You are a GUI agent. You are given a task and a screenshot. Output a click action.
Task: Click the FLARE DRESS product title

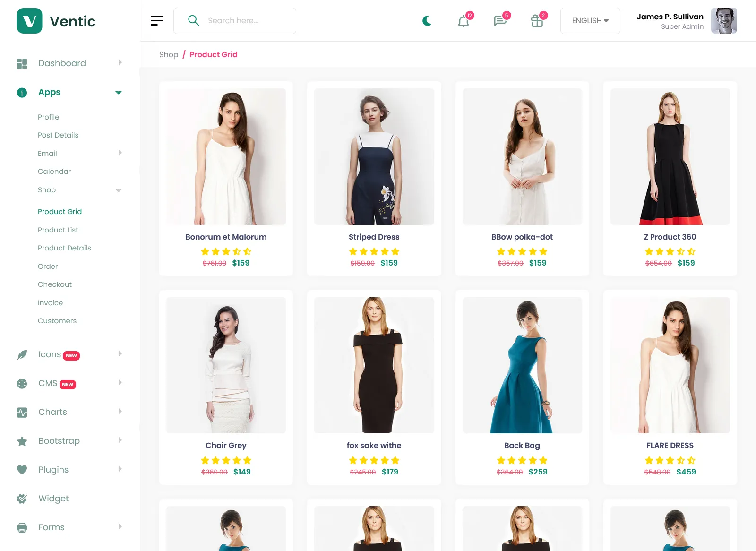pos(670,446)
